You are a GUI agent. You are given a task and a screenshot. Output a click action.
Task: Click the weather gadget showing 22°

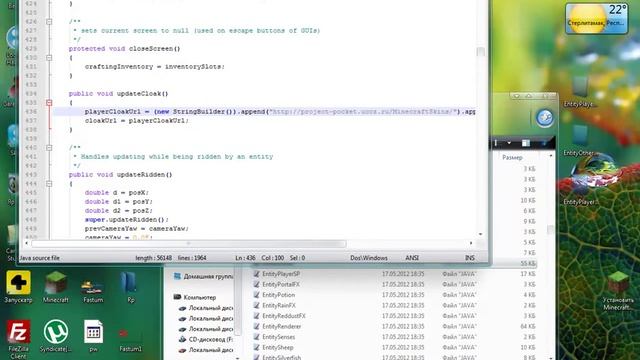point(596,18)
